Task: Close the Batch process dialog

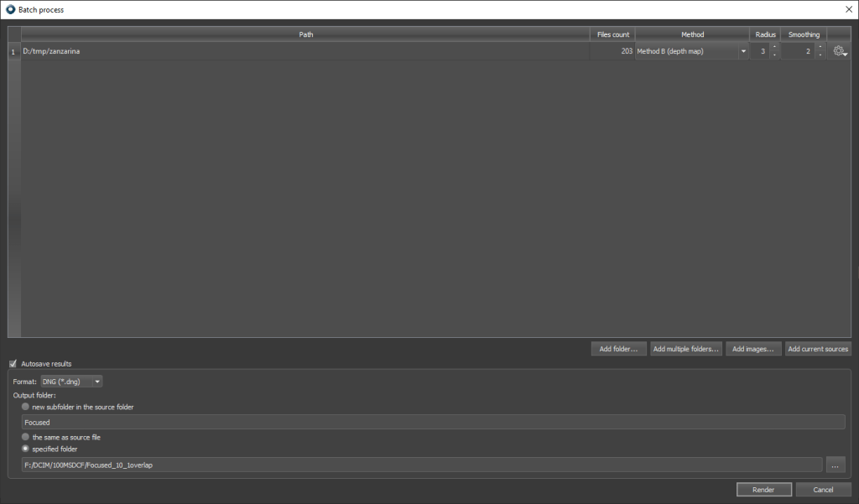Action: pyautogui.click(x=847, y=9)
